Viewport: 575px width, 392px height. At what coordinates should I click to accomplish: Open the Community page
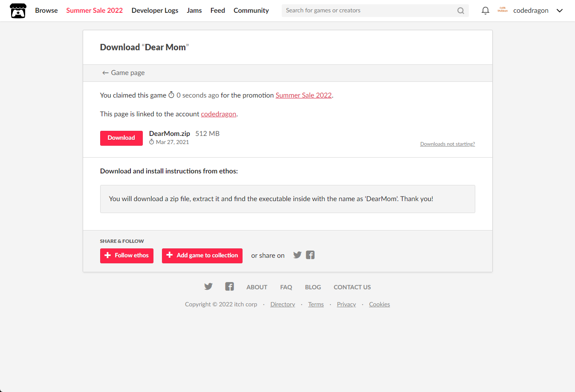point(251,10)
